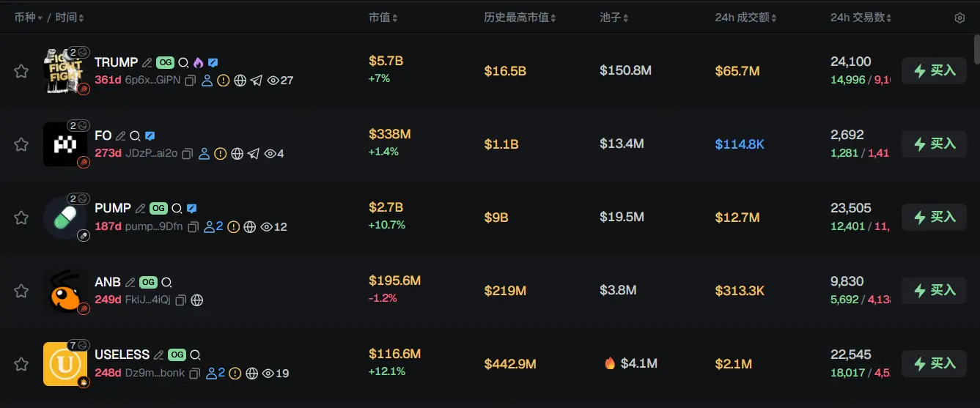Favorite TRUMP with the star toggle
The width and height of the screenshot is (980, 408).
[x=21, y=71]
